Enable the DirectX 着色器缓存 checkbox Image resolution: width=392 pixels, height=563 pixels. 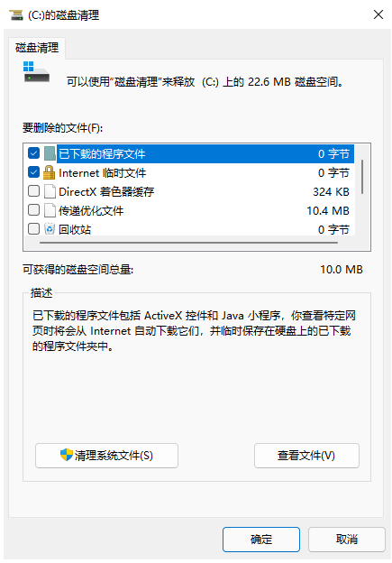33,191
